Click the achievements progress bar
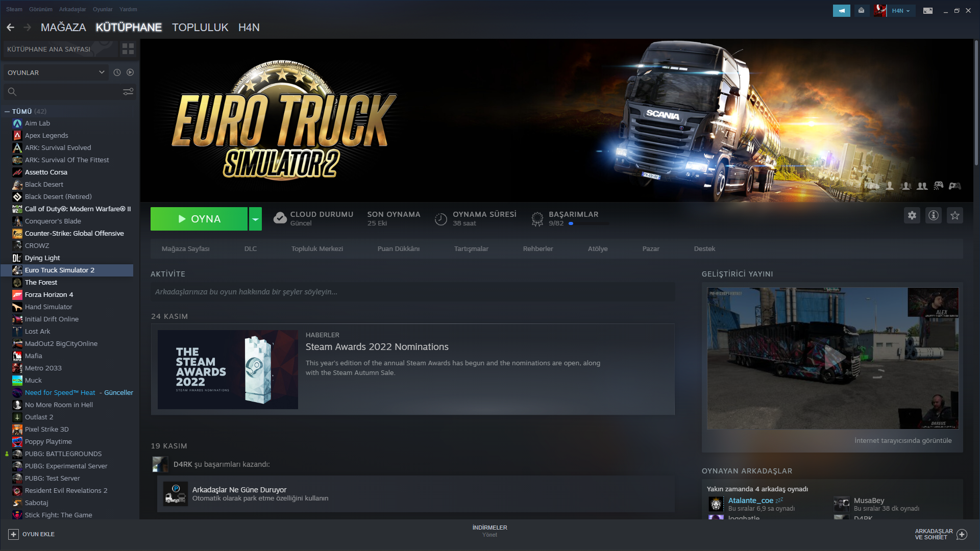Viewport: 980px width, 551px height. 589,223
